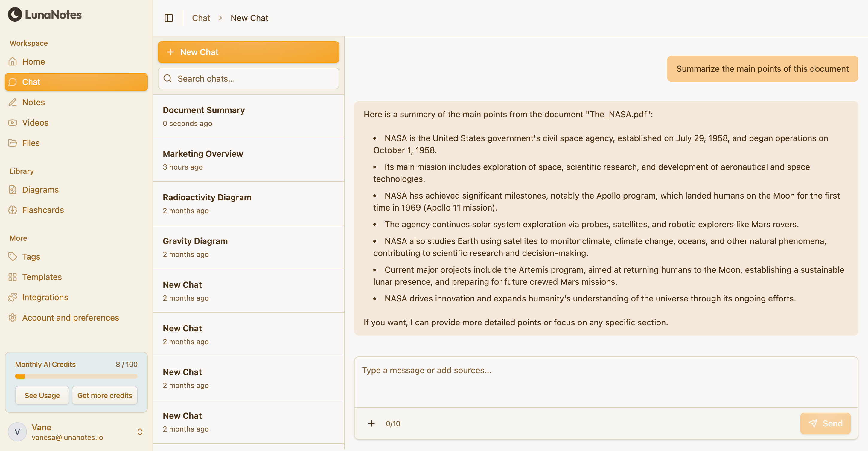Screen dimensions: 868x451
Task: Go to the Videos section
Action: (35, 123)
